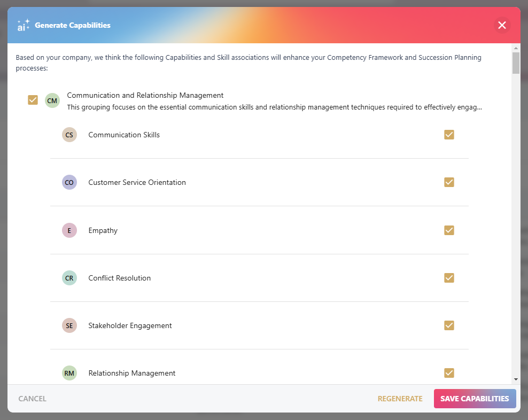Click the Empathy skill label
The width and height of the screenshot is (528, 420).
tap(103, 231)
